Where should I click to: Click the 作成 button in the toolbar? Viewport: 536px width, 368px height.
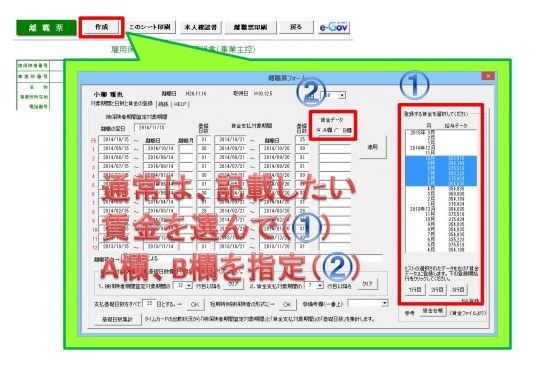point(102,27)
